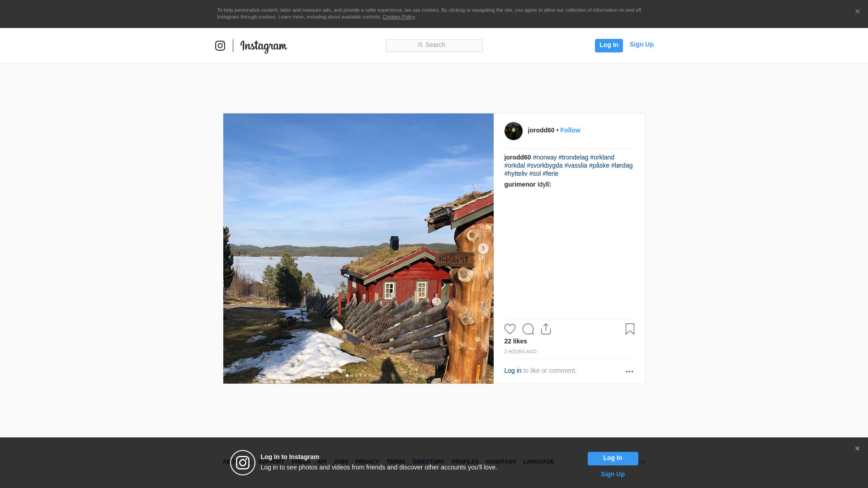Viewport: 868px width, 488px height.
Task: Open the API footer link
Action: [x=322, y=462]
